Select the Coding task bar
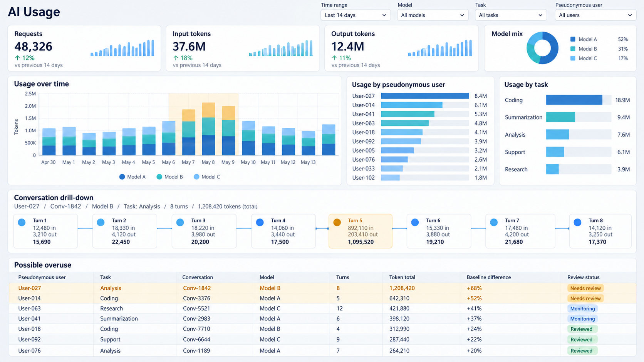 coord(574,100)
